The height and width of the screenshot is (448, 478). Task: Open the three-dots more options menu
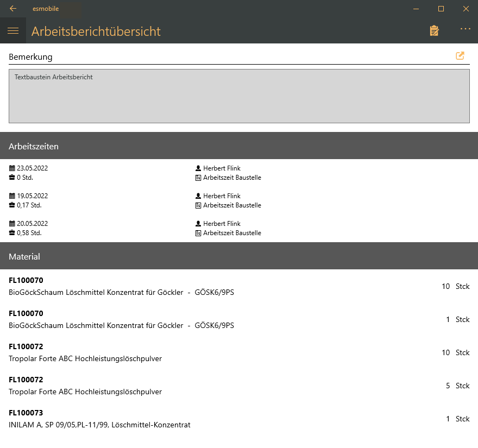tap(465, 29)
